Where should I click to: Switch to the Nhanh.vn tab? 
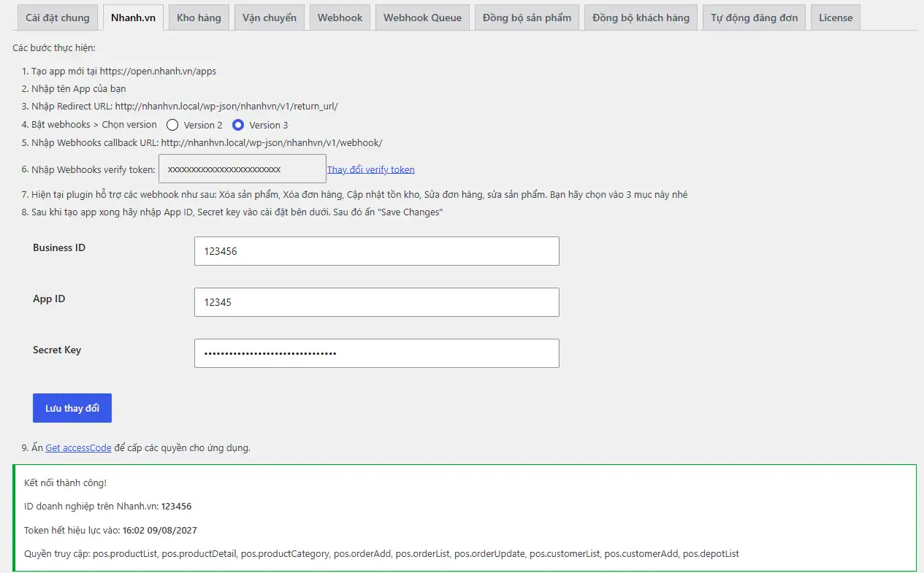pyautogui.click(x=133, y=18)
